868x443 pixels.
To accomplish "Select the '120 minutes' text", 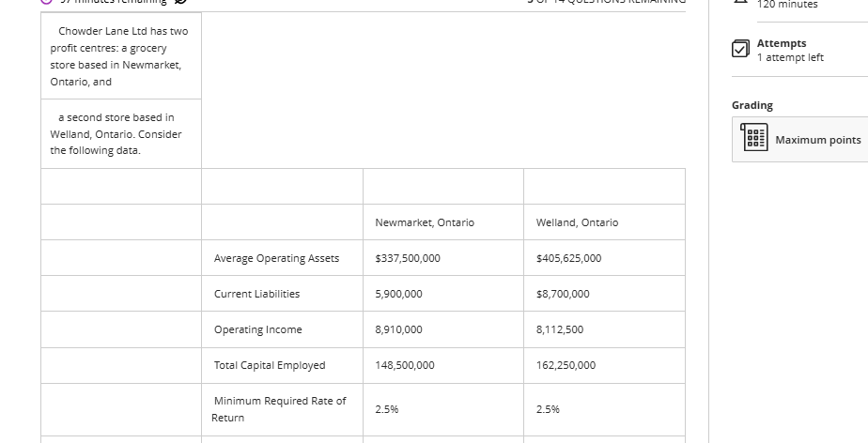I will click(787, 5).
